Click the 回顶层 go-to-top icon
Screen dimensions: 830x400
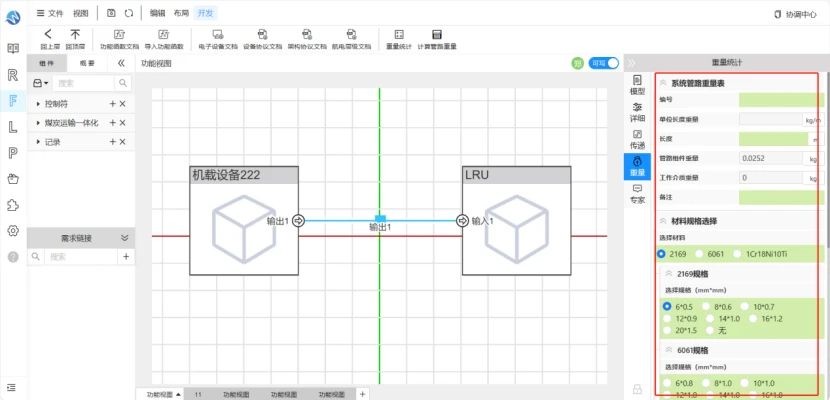tap(76, 35)
